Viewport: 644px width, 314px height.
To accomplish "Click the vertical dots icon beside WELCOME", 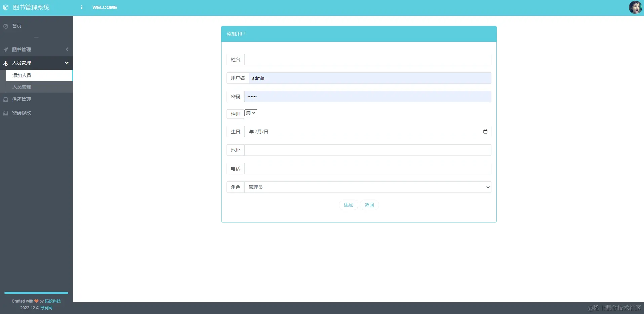I will (82, 7).
